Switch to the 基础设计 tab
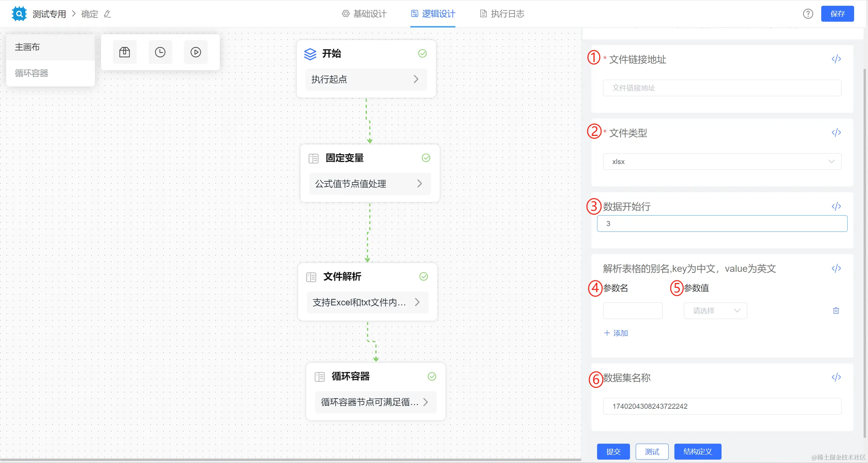 pyautogui.click(x=364, y=14)
